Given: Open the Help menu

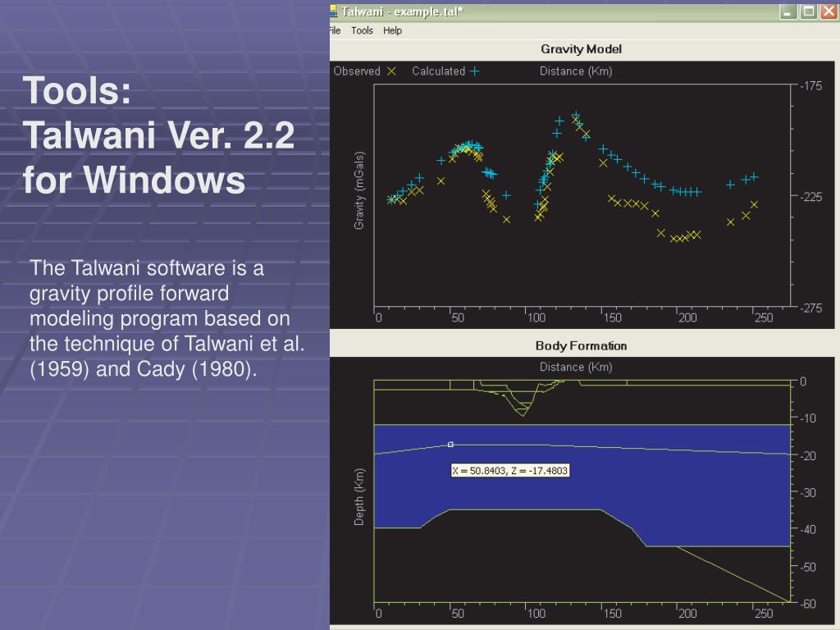Looking at the screenshot, I should [x=392, y=30].
